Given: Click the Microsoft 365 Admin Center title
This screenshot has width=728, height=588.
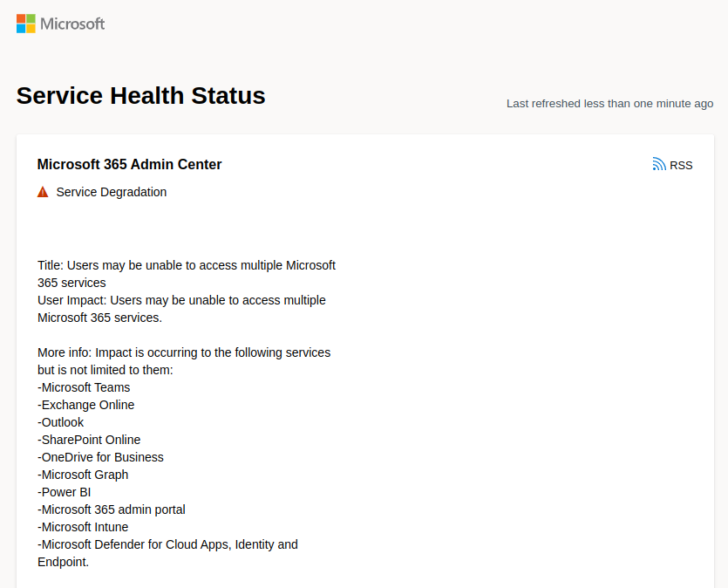Looking at the screenshot, I should click(130, 164).
